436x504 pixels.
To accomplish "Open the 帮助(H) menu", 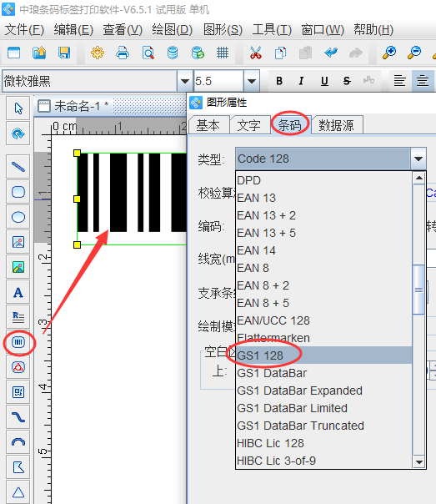I will point(373,30).
